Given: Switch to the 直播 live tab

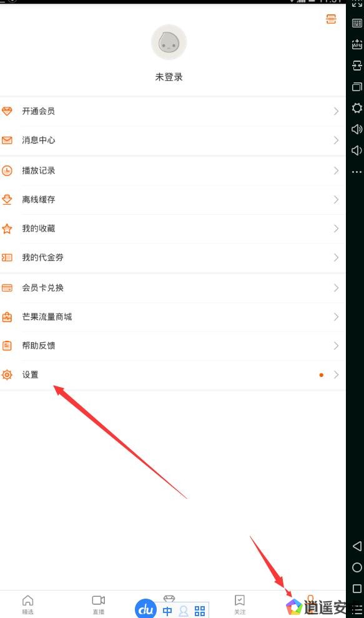Looking at the screenshot, I should (x=99, y=605).
